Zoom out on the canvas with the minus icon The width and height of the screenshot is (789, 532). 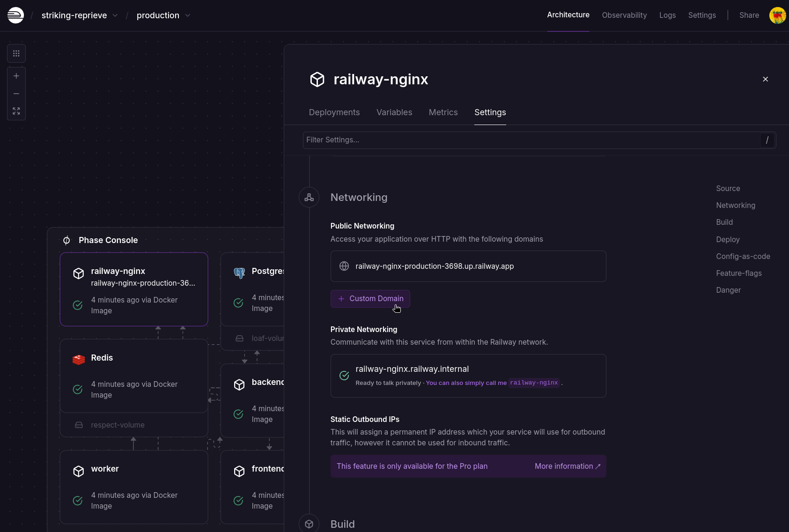pyautogui.click(x=16, y=93)
